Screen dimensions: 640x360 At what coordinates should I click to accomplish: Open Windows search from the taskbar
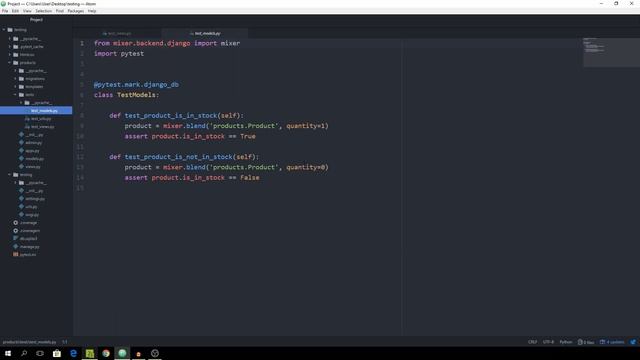24,353
